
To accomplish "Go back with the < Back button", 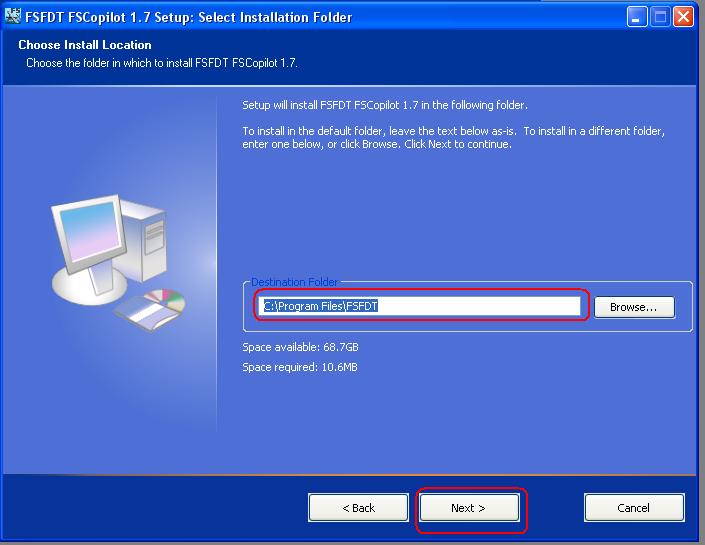I will click(358, 508).
